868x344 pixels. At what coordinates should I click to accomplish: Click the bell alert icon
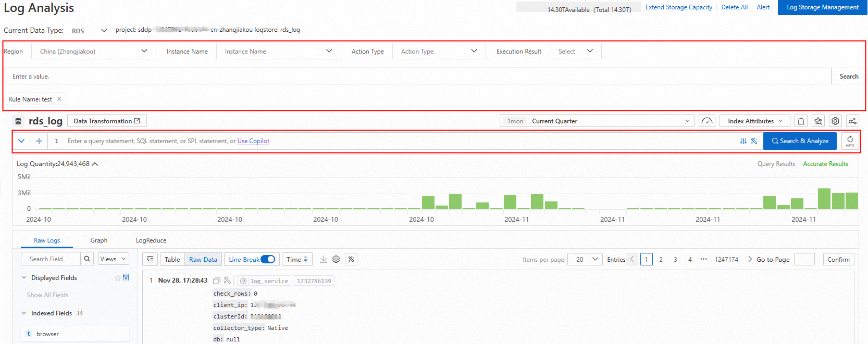click(x=801, y=121)
